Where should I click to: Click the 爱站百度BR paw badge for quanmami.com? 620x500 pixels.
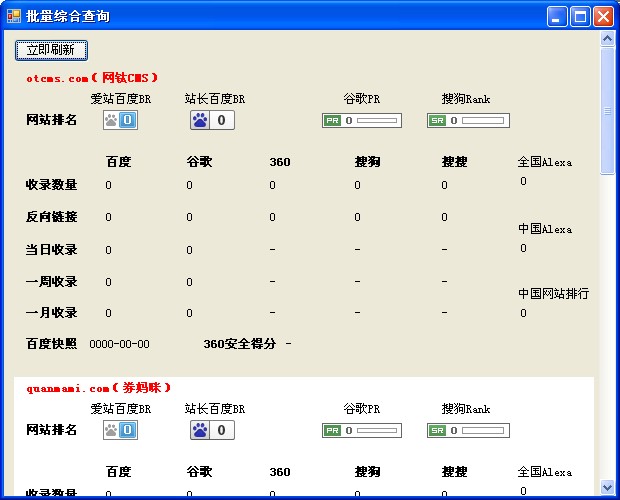(121, 430)
